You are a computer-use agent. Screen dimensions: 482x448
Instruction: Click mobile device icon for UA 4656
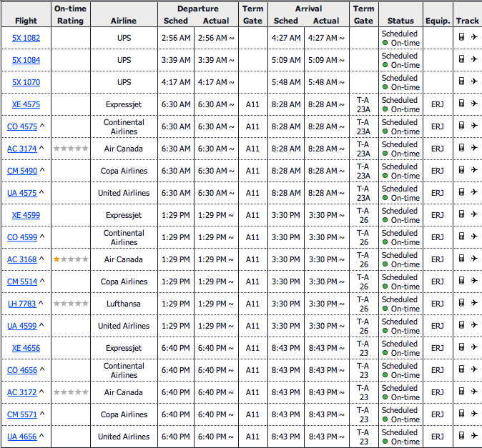coord(461,435)
